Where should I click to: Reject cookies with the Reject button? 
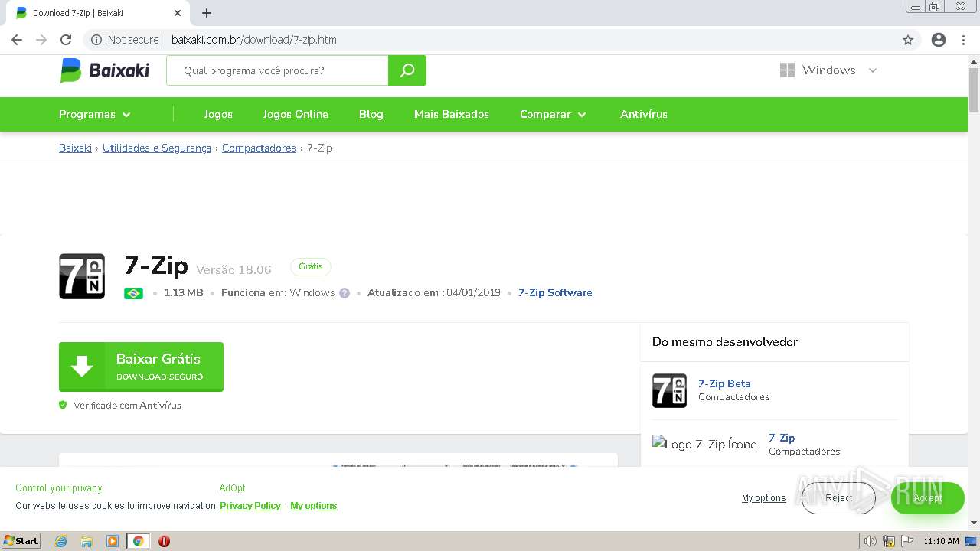pos(838,498)
